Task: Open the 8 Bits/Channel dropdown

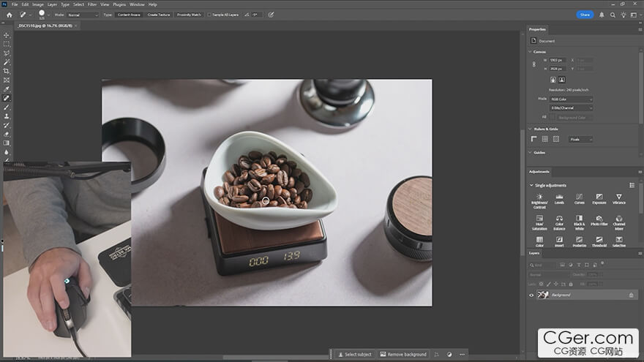Action: pos(572,108)
